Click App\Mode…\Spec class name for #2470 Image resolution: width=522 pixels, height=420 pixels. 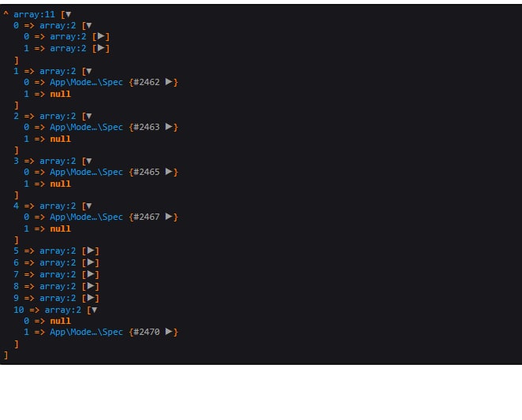point(87,333)
